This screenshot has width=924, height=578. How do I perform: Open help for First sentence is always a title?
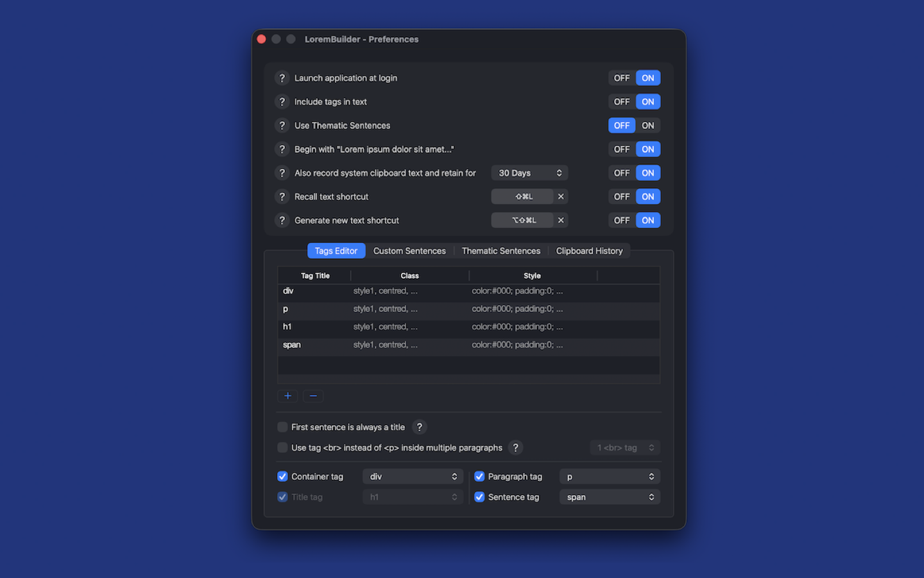pos(420,426)
